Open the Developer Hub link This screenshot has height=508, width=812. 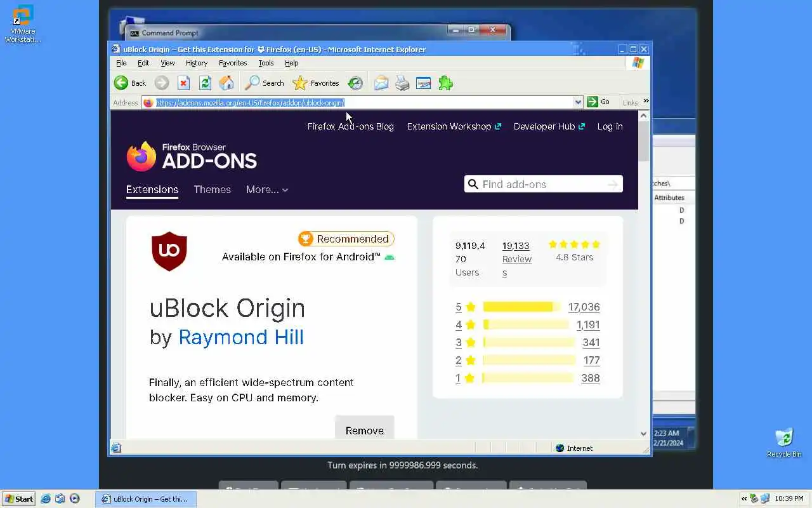point(549,126)
